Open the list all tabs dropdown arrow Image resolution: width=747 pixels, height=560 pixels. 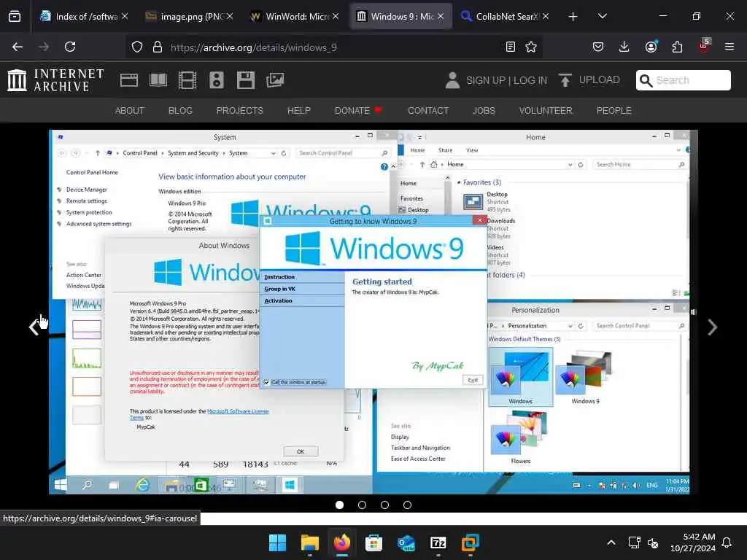click(x=602, y=16)
